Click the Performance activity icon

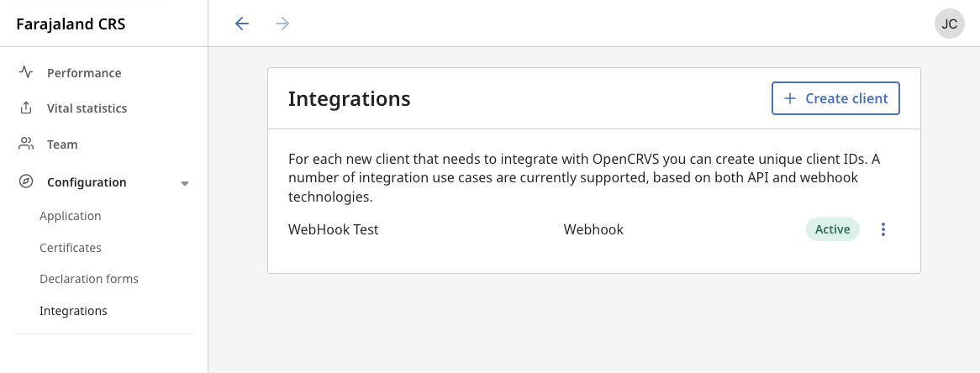point(26,72)
